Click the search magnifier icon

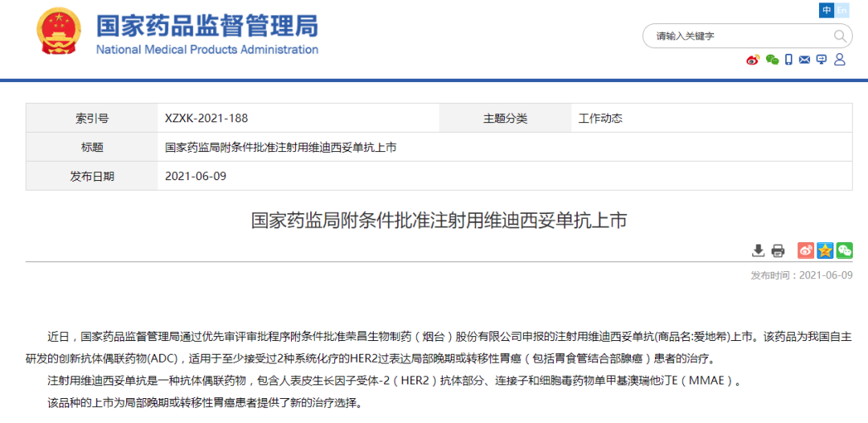[x=840, y=36]
